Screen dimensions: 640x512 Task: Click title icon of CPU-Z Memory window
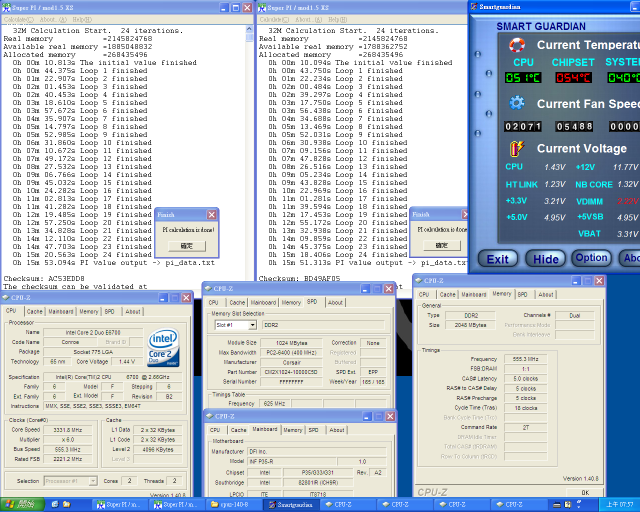(418, 280)
